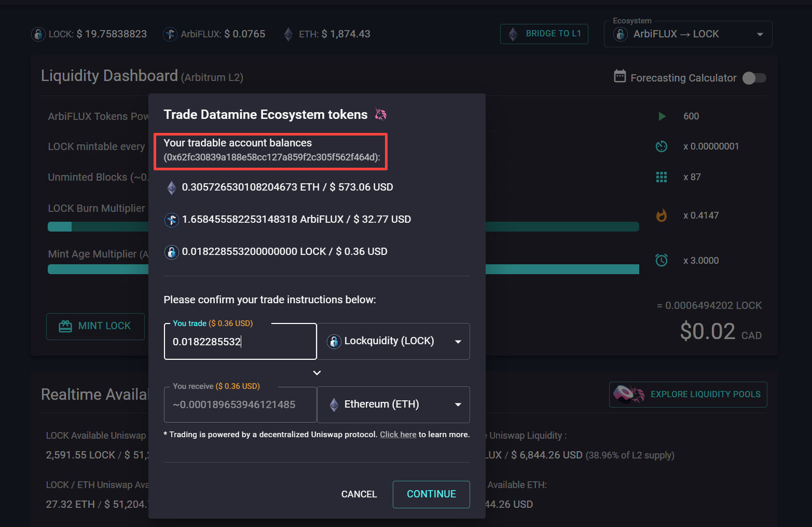Click the ArbiFLUX icon beside the 1.658 ArbiFLUX balance

tap(172, 220)
